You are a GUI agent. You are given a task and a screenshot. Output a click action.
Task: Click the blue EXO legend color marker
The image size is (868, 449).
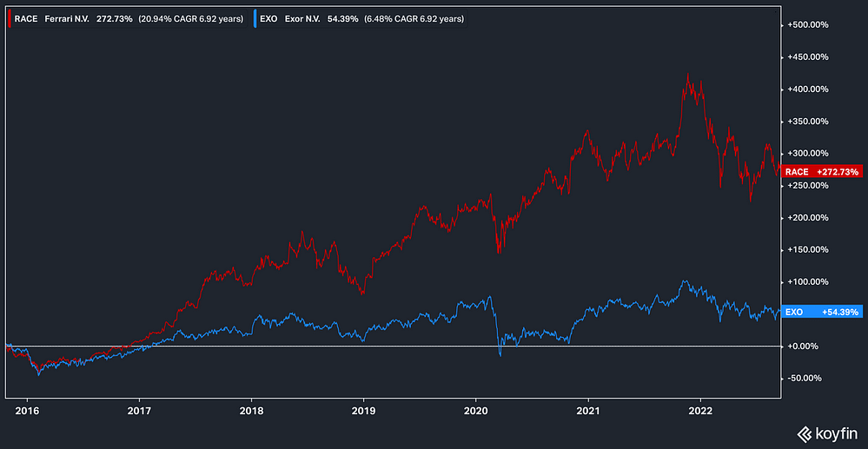tap(255, 19)
